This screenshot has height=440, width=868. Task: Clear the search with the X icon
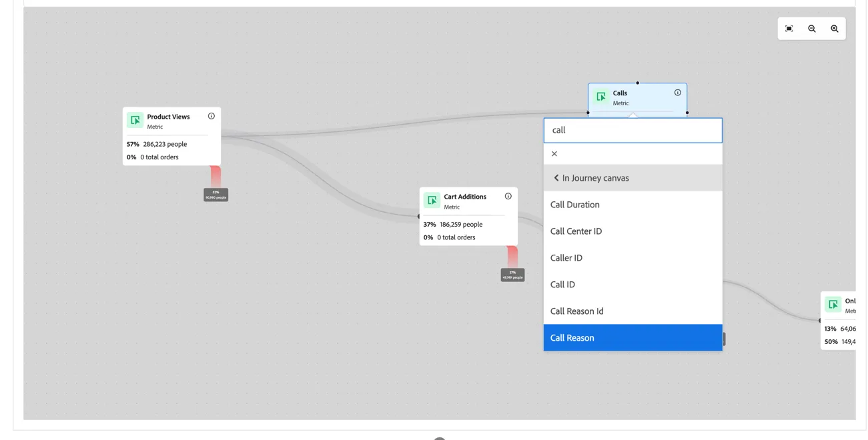(x=554, y=154)
